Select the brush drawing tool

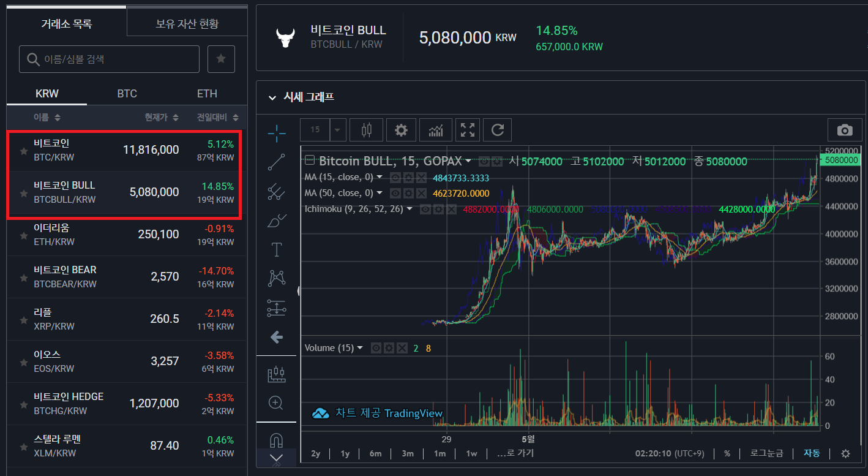277,221
